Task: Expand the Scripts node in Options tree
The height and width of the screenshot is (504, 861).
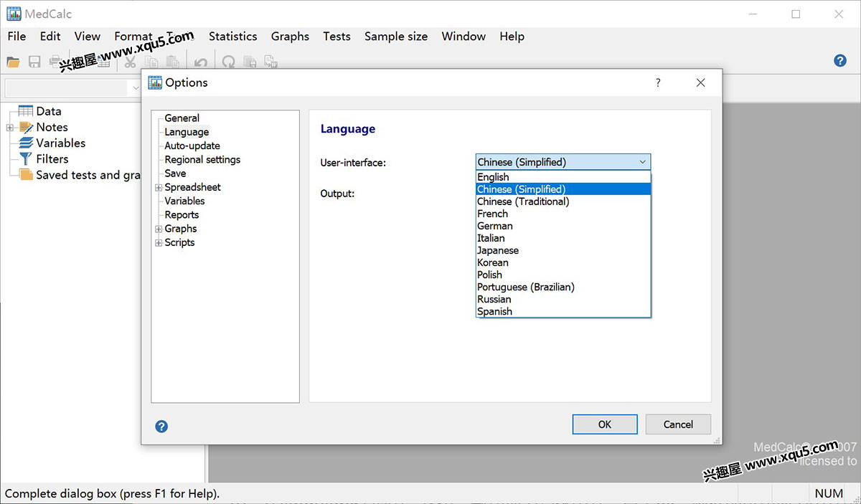Action: [x=159, y=243]
